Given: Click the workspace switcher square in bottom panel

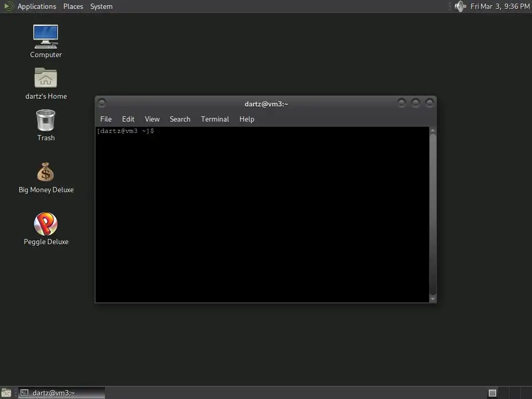Looking at the screenshot, I should coord(493,393).
